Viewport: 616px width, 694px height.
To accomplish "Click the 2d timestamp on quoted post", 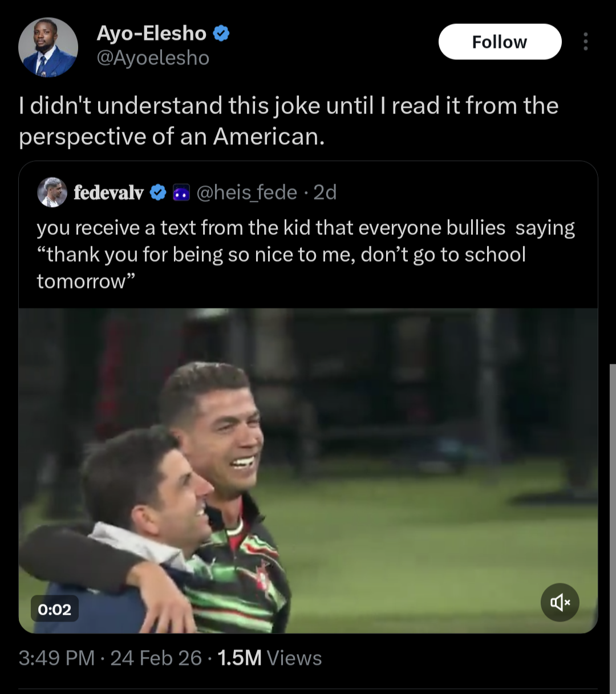I will coord(325,193).
